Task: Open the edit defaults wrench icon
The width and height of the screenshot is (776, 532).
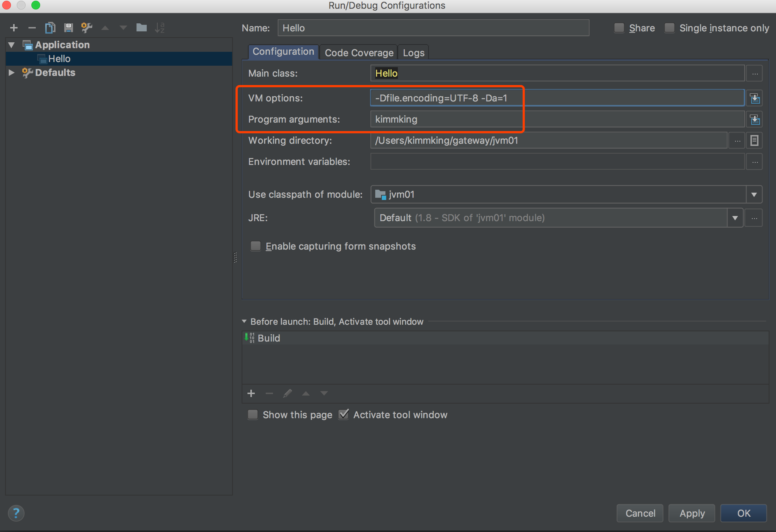Action: pyautogui.click(x=87, y=28)
